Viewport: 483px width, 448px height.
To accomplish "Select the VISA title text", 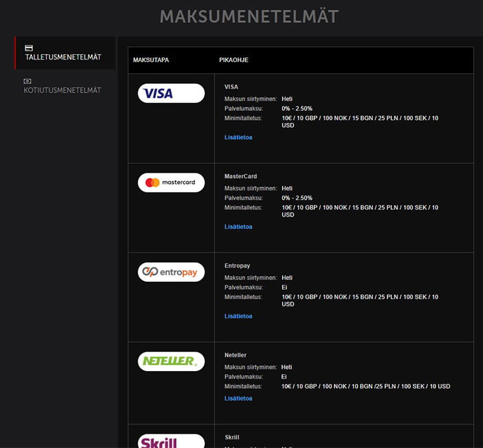I will coord(231,87).
